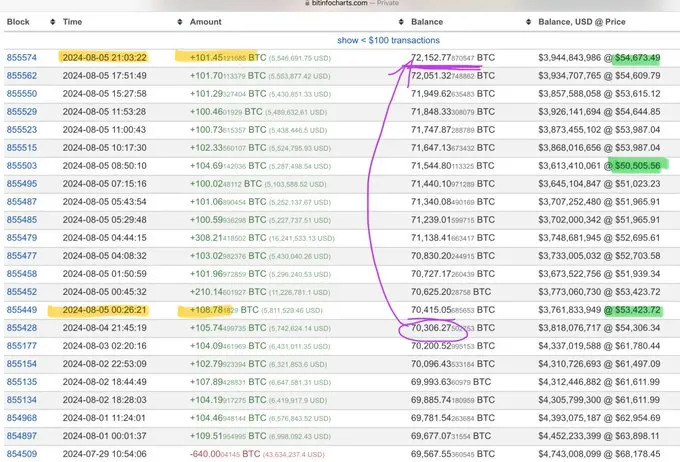Open block 854509 link
The height and width of the screenshot is (462, 680).
click(x=22, y=454)
